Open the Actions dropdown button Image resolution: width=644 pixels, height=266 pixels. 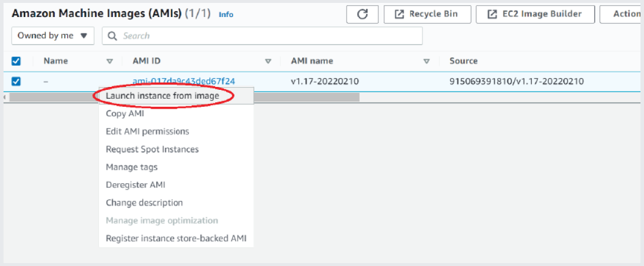pyautogui.click(x=622, y=14)
